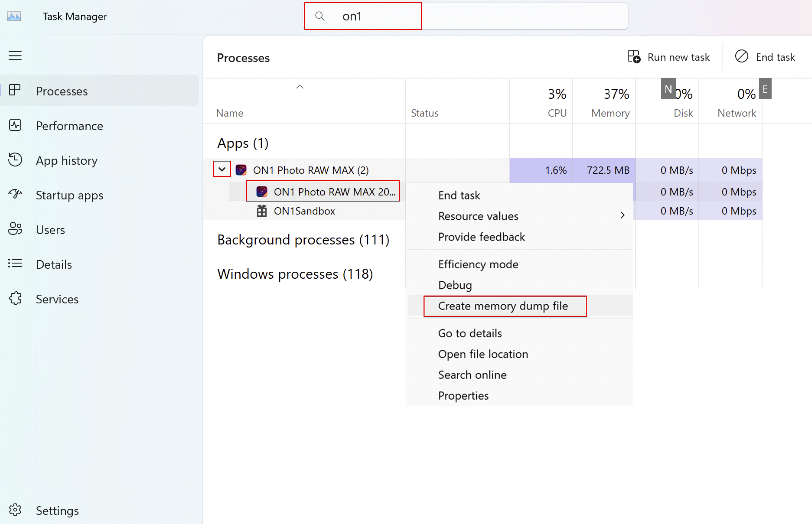
Task: Open the Performance page
Action: (x=99, y=126)
